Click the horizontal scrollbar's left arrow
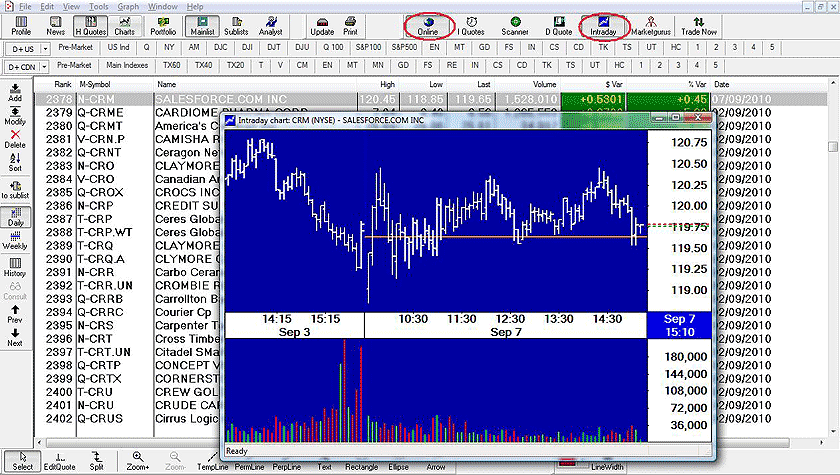 [39, 443]
